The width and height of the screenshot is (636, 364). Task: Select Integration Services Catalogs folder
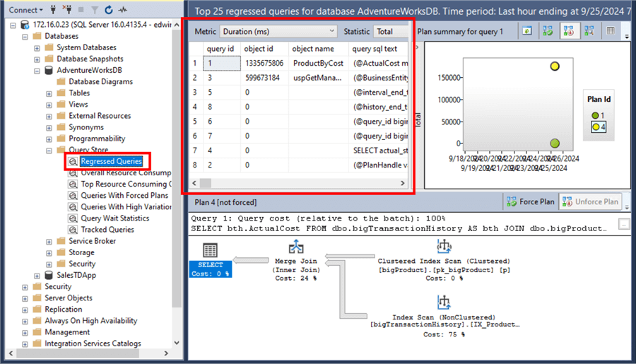click(x=93, y=344)
